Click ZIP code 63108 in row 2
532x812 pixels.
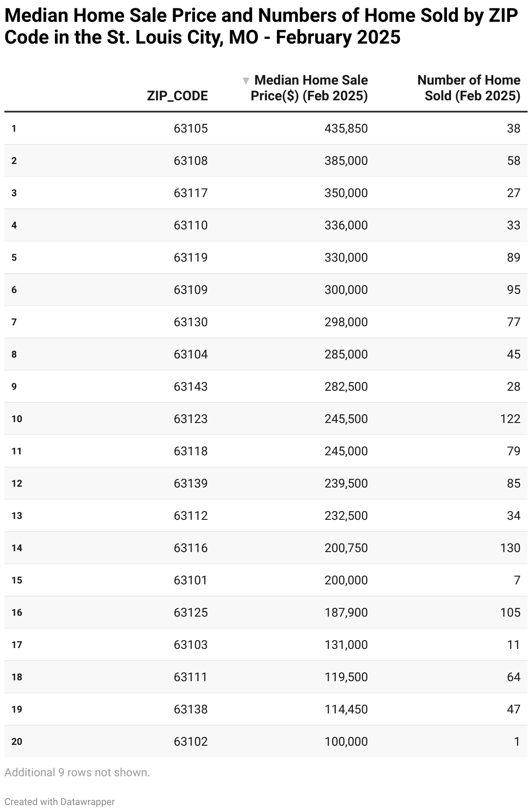tap(191, 160)
